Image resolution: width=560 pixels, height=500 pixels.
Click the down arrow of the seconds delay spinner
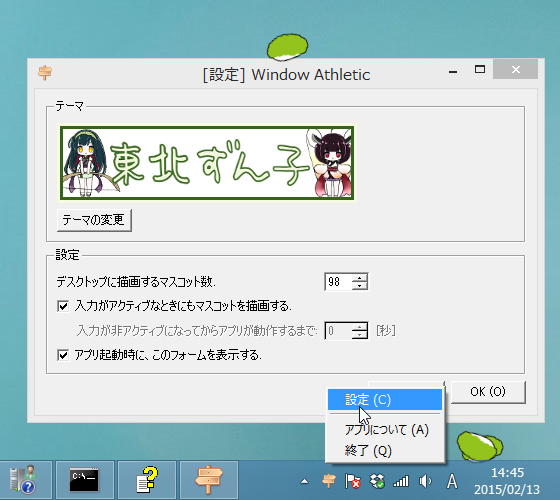[360, 335]
